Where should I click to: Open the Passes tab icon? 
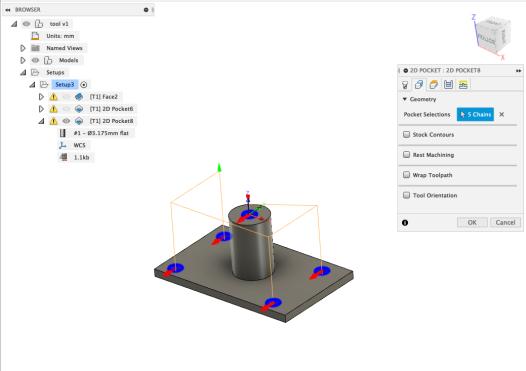pyautogui.click(x=448, y=85)
